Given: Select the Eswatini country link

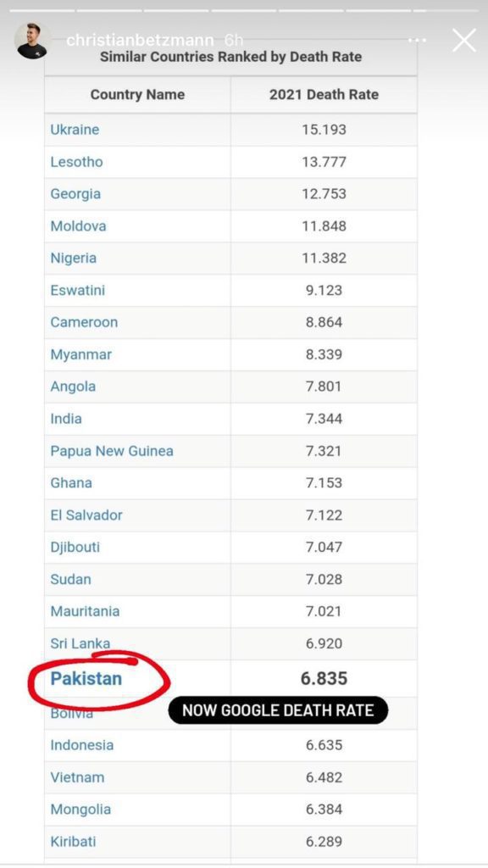Looking at the screenshot, I should [77, 290].
